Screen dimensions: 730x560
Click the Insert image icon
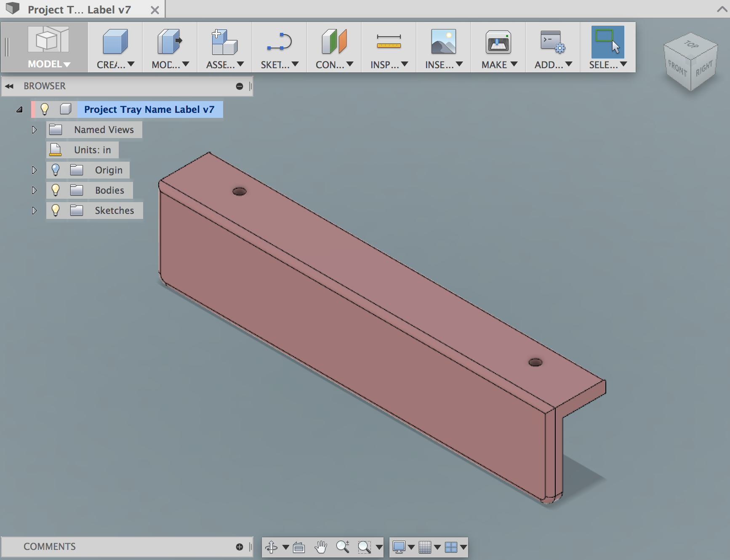point(443,42)
